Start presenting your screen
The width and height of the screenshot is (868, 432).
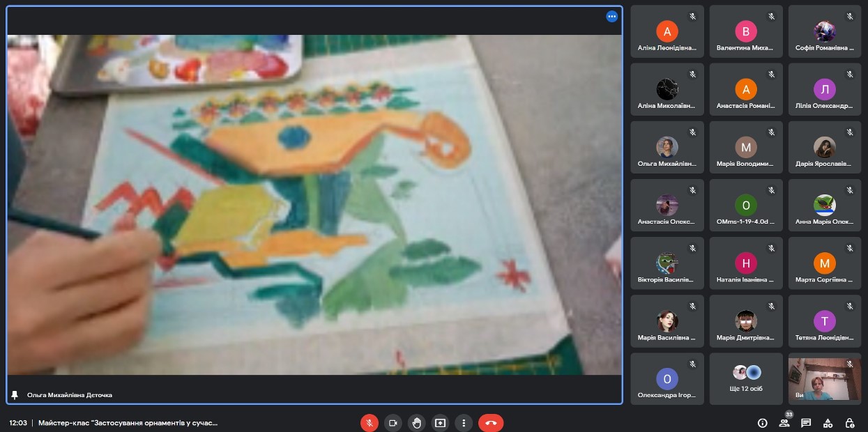click(x=440, y=422)
